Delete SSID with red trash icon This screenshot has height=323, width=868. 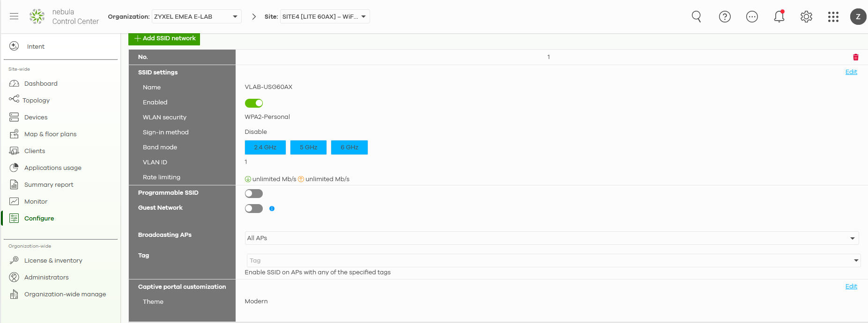coord(855,57)
